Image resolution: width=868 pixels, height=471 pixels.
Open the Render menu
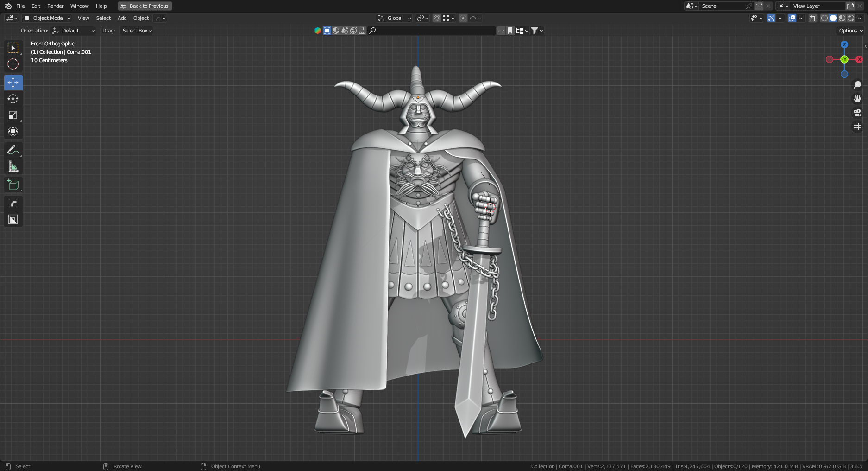55,6
